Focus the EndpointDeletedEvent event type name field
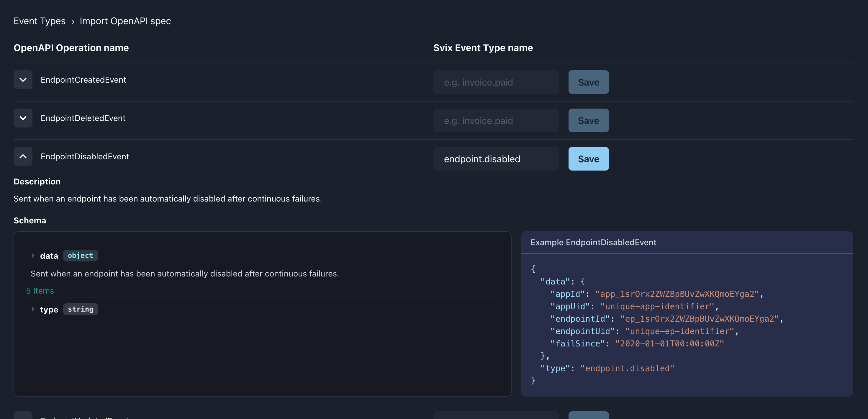The width and height of the screenshot is (868, 419). click(x=496, y=120)
